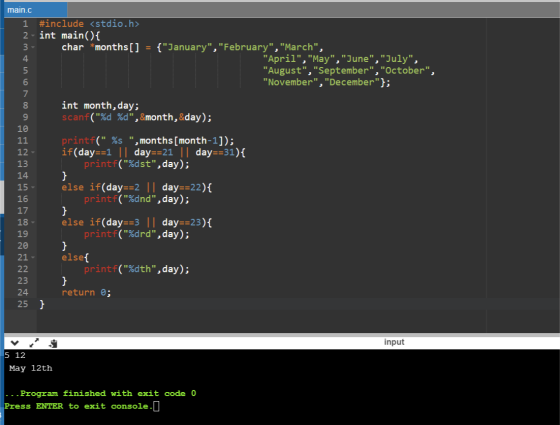Click the "int month,day;" declaration
560x425 pixels.
click(x=100, y=106)
